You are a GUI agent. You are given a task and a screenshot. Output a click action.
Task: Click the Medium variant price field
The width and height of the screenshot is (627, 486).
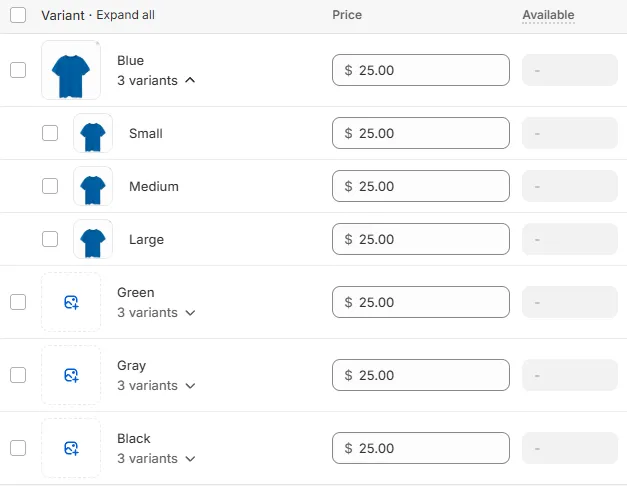(421, 186)
